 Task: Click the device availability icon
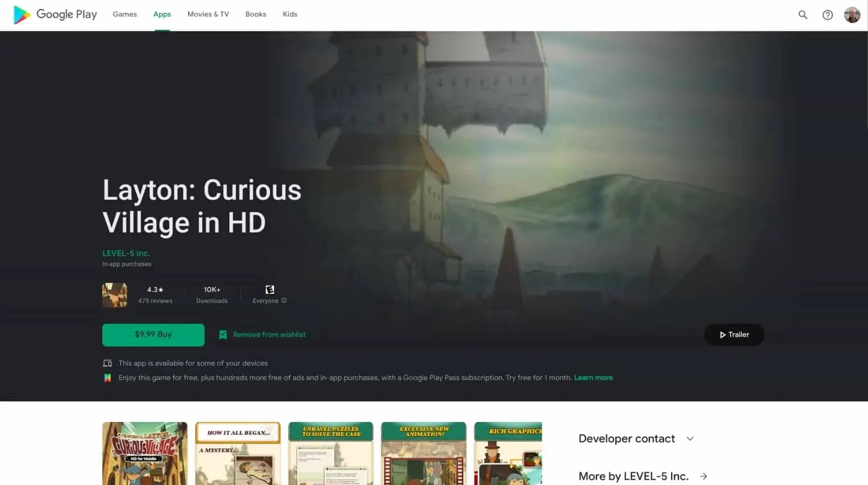(108, 363)
